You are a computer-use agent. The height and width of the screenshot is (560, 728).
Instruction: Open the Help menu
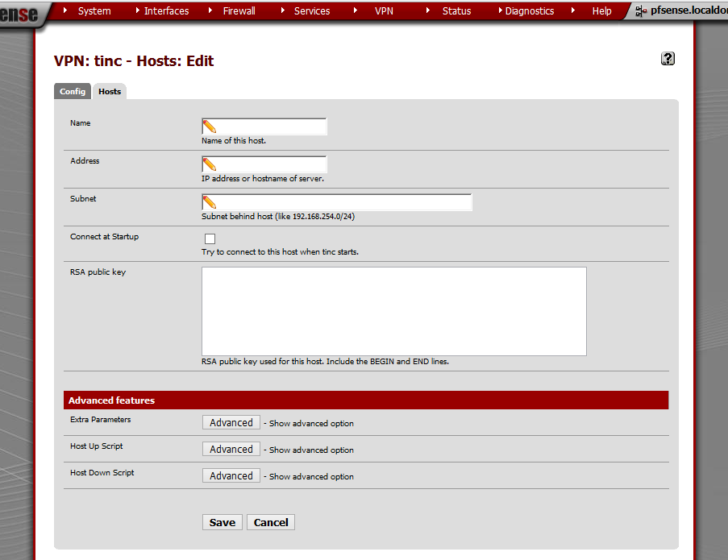tap(601, 10)
